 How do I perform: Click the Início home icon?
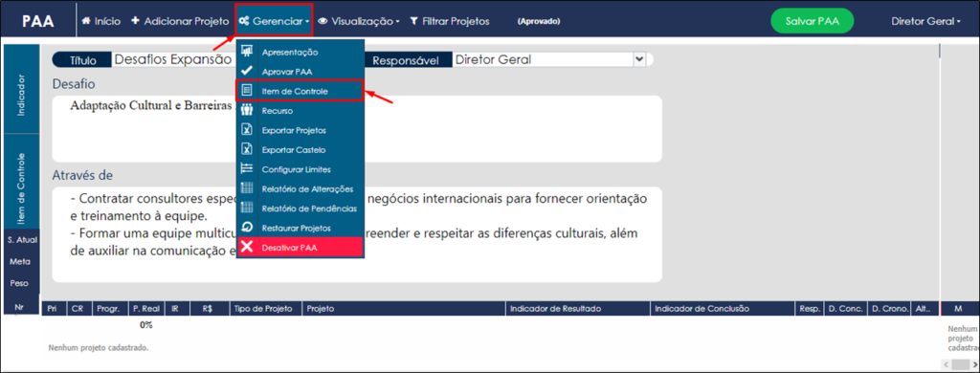click(x=87, y=21)
